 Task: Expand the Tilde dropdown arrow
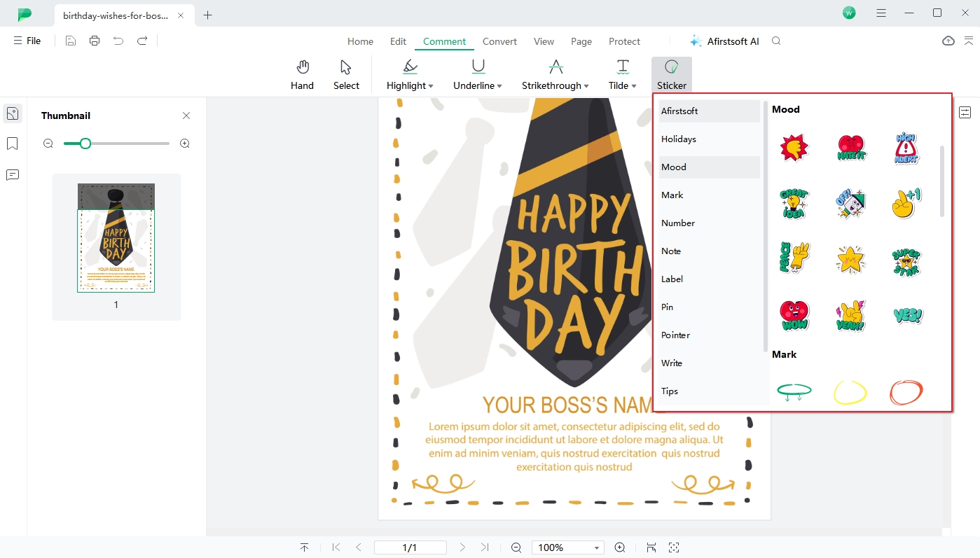point(634,86)
